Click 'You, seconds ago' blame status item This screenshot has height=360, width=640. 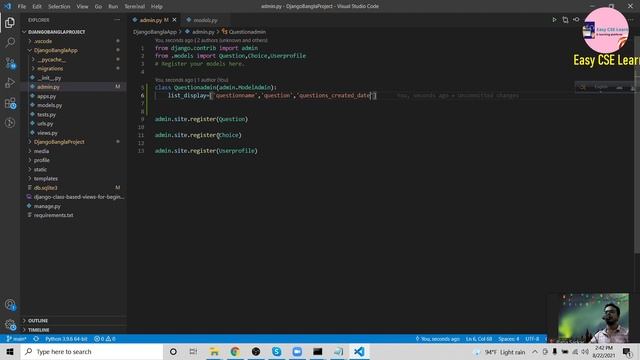[438, 339]
